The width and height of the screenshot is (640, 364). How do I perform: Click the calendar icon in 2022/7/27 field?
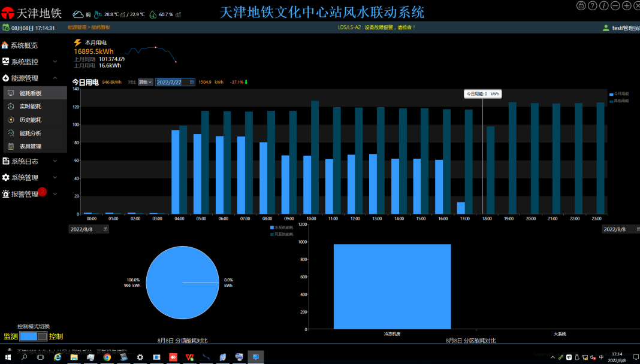pyautogui.click(x=192, y=82)
